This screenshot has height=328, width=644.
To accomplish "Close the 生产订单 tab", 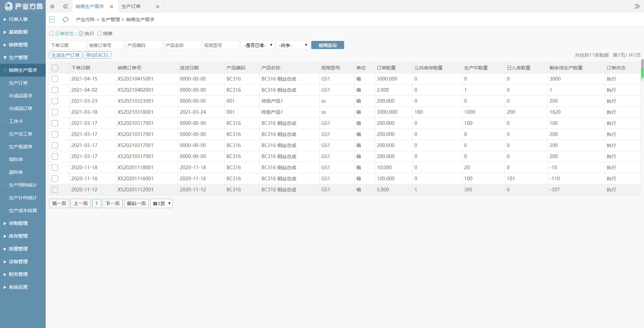I will (158, 6).
